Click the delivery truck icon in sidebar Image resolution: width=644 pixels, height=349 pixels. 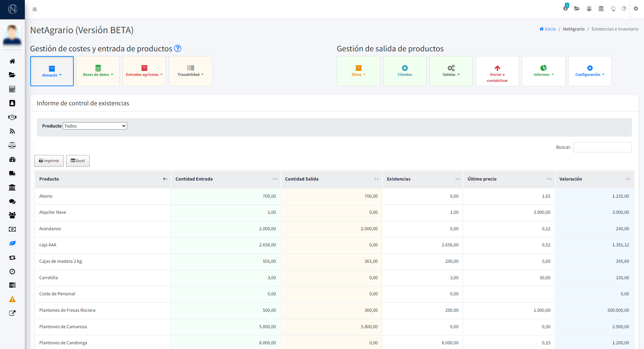(12, 173)
